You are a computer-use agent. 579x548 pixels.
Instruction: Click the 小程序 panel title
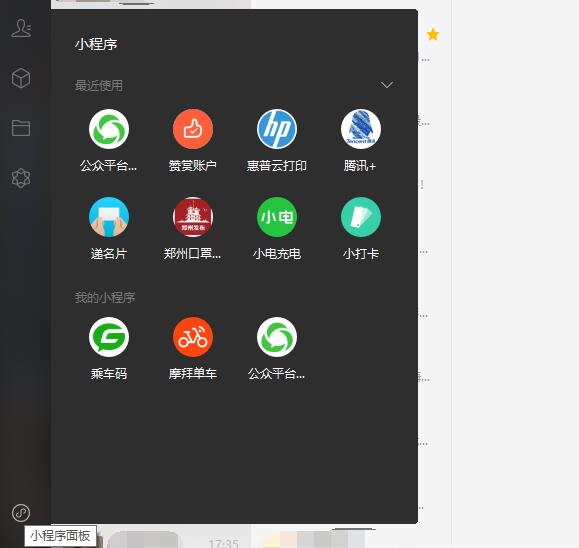coord(96,44)
